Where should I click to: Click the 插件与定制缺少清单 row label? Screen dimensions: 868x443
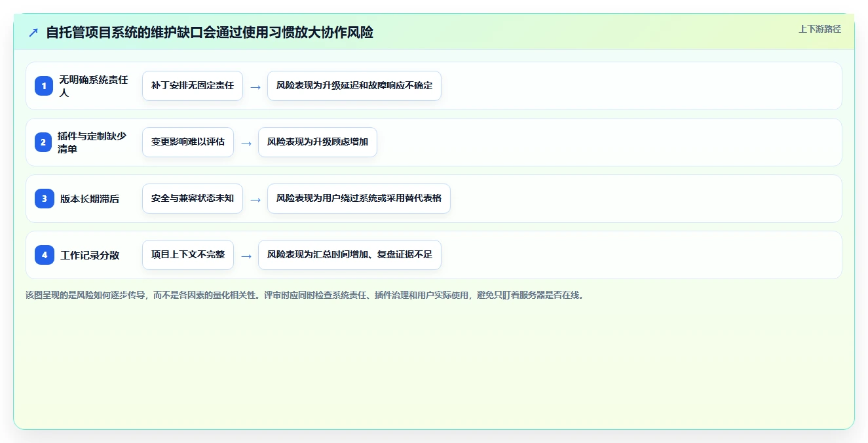click(x=92, y=142)
